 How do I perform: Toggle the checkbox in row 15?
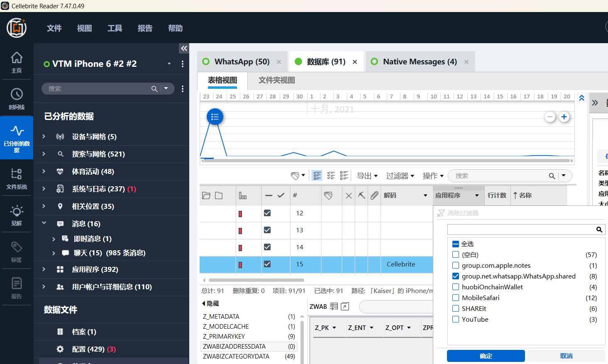tap(267, 264)
